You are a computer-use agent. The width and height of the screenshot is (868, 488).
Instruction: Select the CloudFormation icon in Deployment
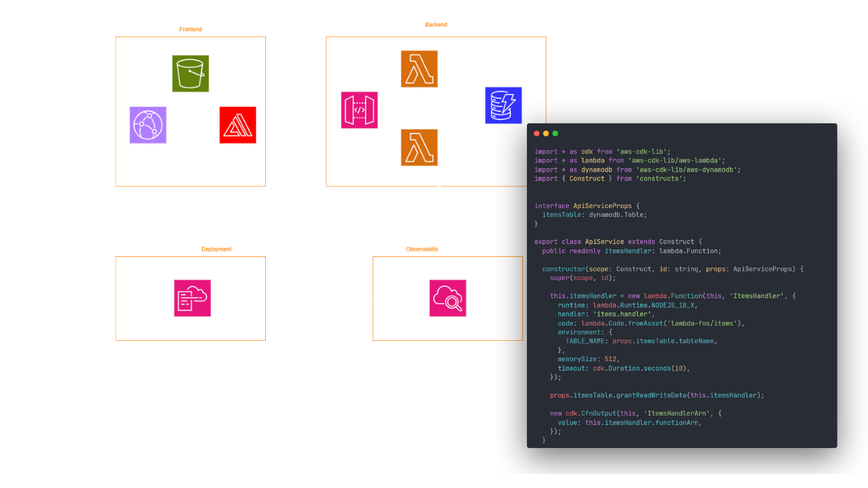(x=193, y=298)
